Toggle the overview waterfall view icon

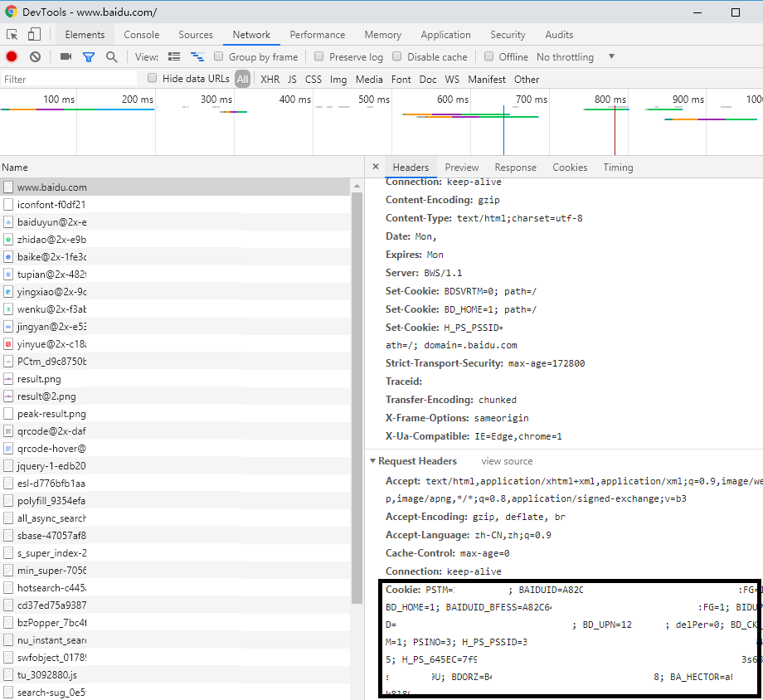tap(197, 57)
